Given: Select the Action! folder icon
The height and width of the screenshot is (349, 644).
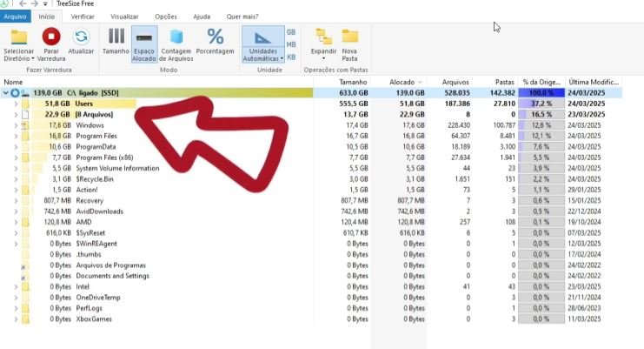Looking at the screenshot, I should [25, 190].
